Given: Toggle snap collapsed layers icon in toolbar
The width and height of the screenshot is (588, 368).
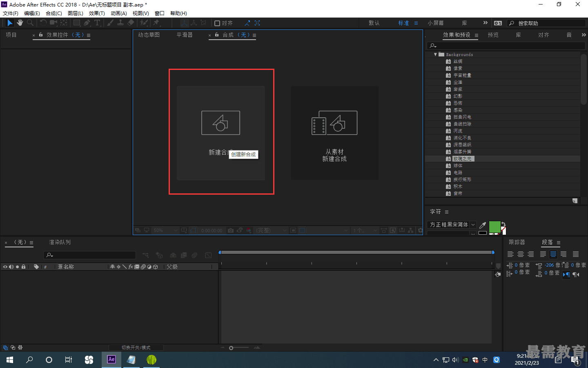Looking at the screenshot, I should [x=257, y=23].
